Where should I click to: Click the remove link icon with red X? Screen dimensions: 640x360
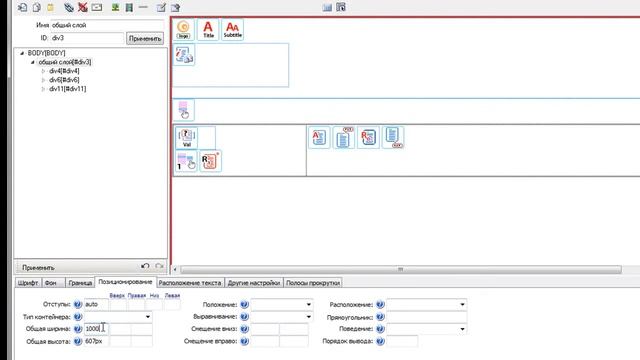(x=83, y=7)
